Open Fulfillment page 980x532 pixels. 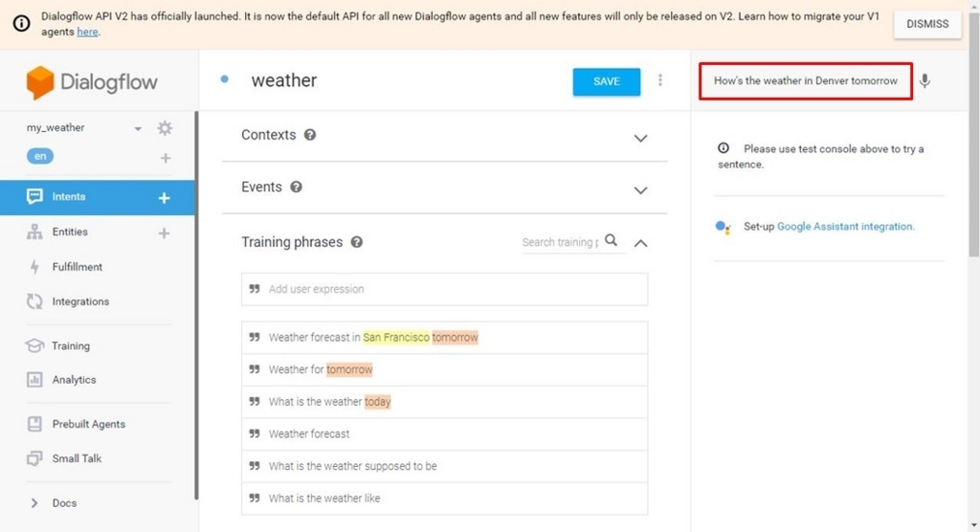(77, 267)
